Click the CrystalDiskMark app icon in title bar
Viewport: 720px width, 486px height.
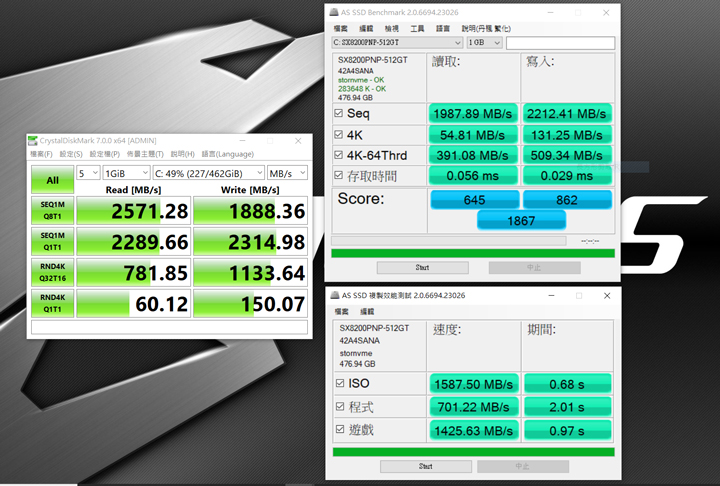pyautogui.click(x=33, y=141)
